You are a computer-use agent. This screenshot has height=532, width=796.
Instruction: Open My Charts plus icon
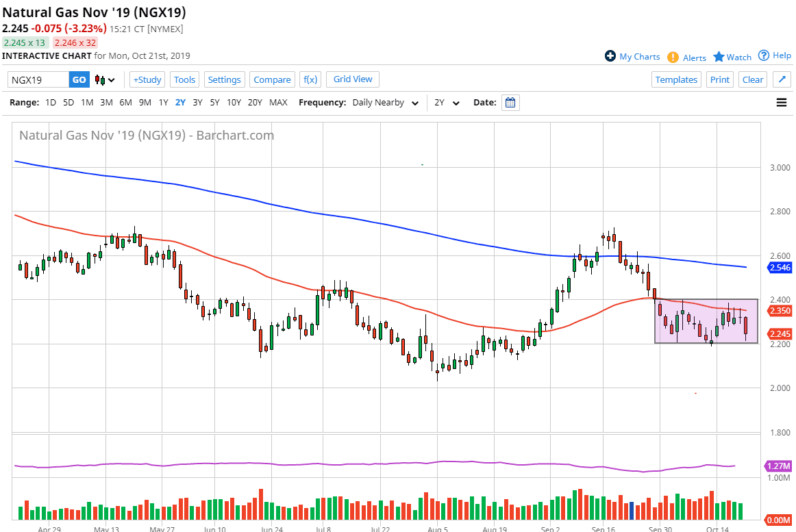(610, 56)
